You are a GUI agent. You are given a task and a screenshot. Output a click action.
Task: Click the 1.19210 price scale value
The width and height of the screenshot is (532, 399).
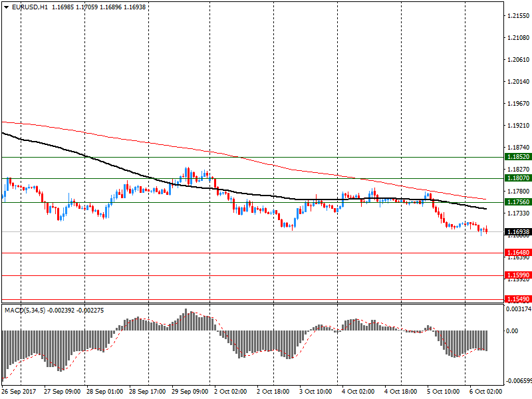point(518,126)
